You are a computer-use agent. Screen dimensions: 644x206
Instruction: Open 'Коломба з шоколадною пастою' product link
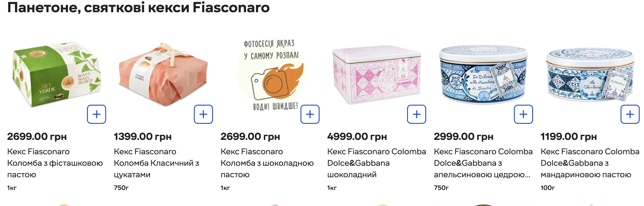click(x=267, y=163)
